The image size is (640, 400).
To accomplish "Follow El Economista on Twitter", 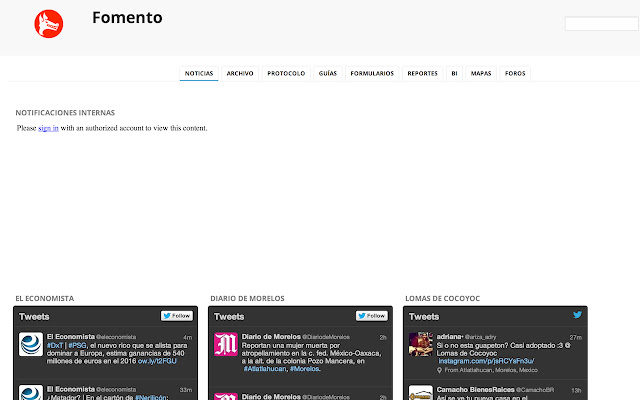I will pyautogui.click(x=177, y=316).
